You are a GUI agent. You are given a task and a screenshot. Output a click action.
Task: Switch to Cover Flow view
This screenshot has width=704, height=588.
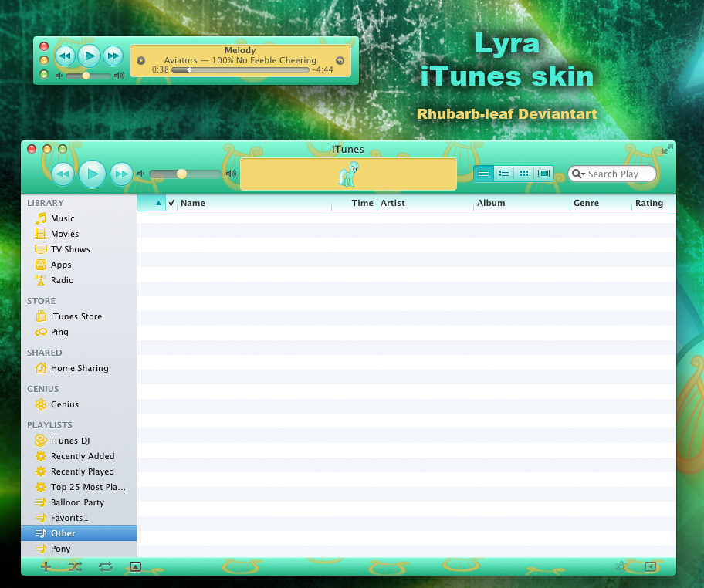543,173
